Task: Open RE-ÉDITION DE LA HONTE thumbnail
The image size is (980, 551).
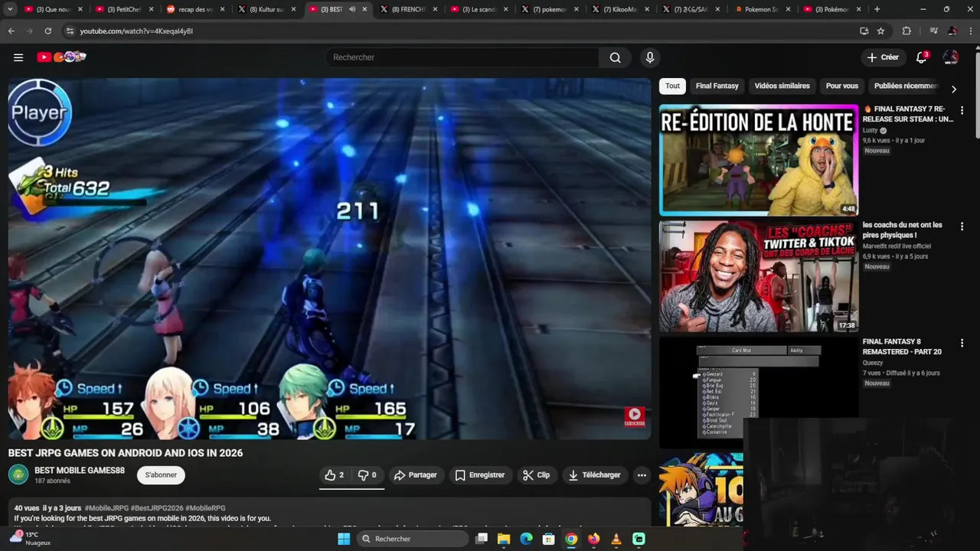Action: (x=759, y=160)
